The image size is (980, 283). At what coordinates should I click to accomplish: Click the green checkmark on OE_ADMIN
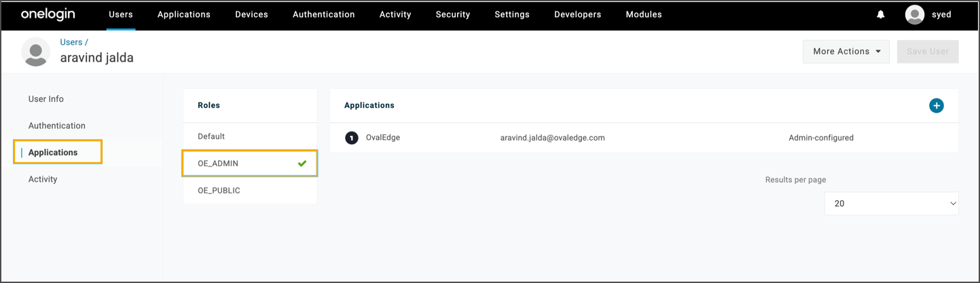(302, 164)
